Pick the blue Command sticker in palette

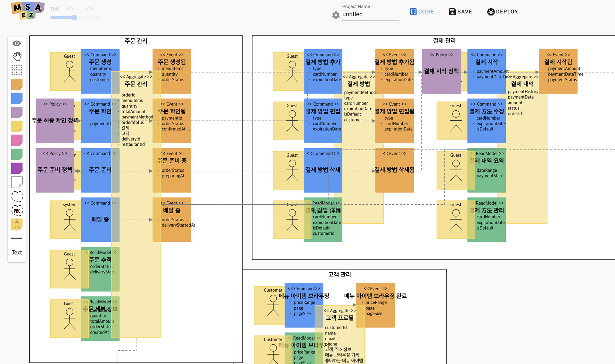17,98
